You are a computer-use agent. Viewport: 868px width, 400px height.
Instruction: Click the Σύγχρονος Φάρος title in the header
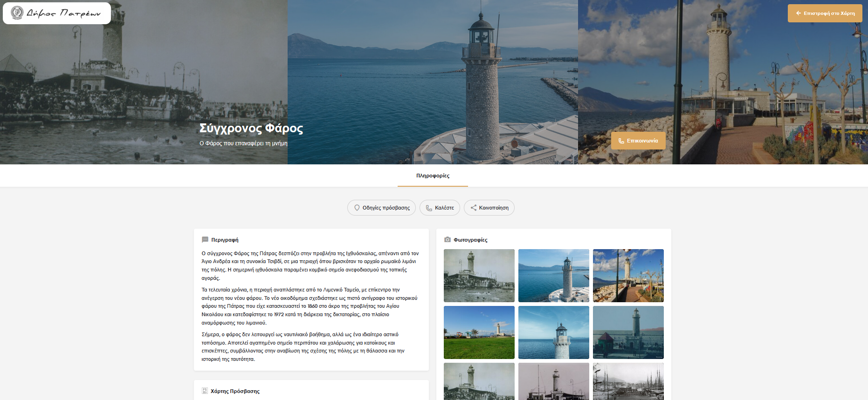tap(251, 129)
